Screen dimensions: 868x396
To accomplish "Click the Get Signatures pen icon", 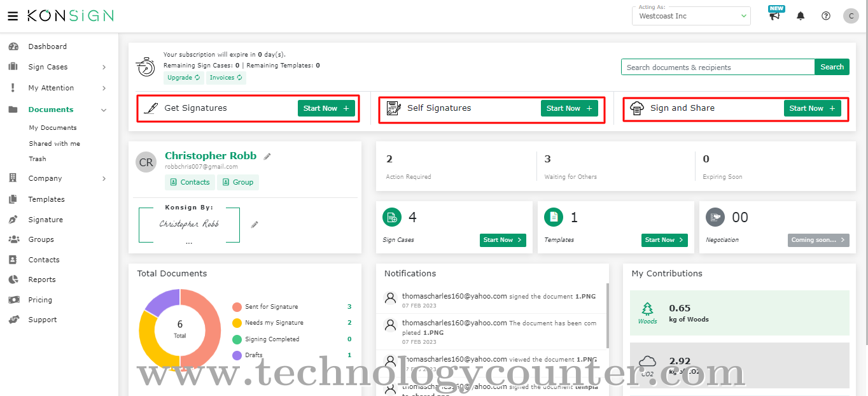I will pyautogui.click(x=151, y=108).
